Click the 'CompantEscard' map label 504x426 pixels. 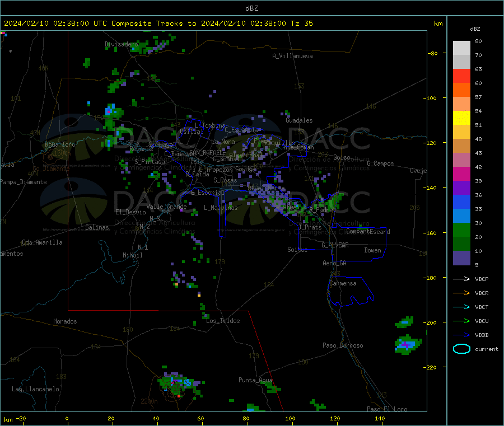368,232
